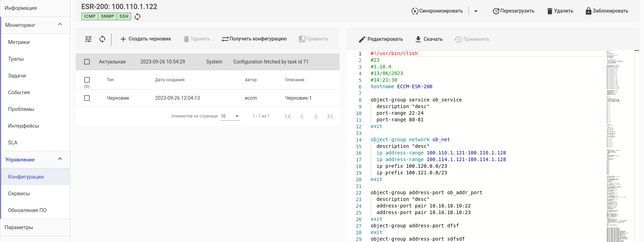The width and height of the screenshot is (644, 242).
Task: Open Обновление ПО menu item
Action: (27, 210)
